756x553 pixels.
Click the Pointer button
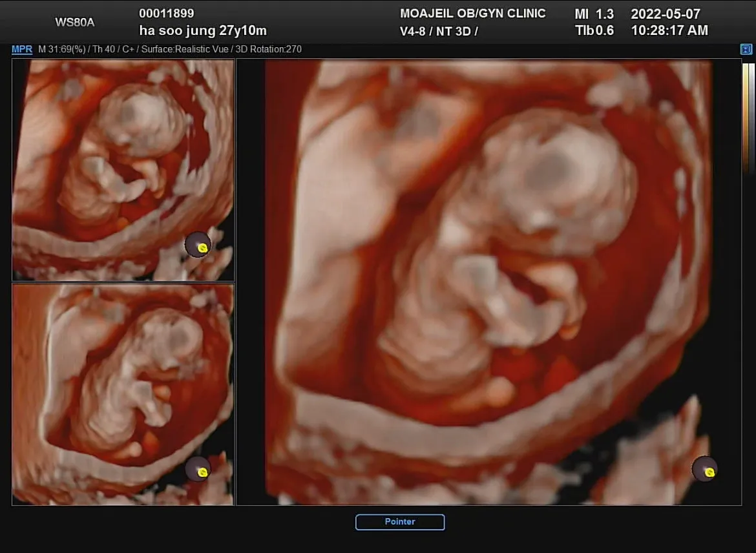pos(400,521)
